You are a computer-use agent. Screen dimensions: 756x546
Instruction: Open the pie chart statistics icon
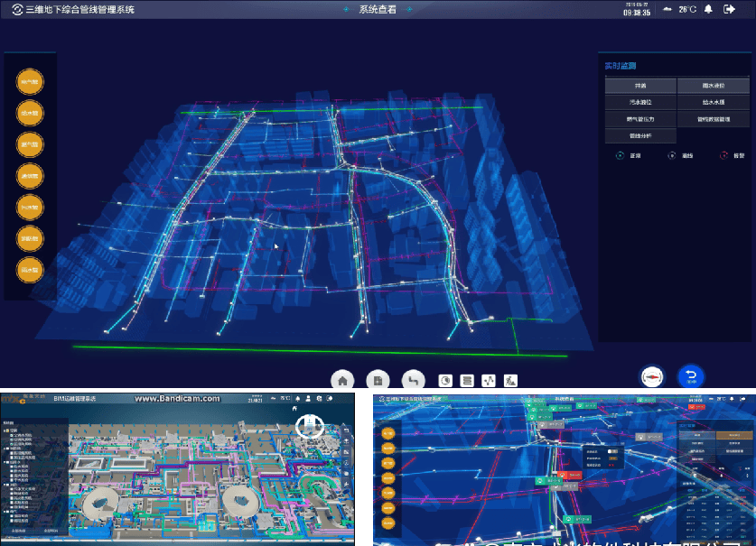(x=445, y=380)
